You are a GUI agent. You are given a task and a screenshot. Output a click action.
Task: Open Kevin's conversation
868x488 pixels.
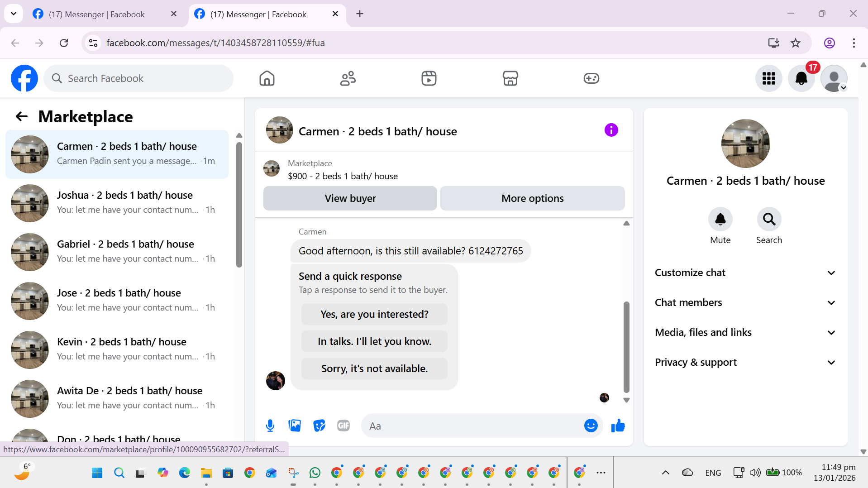117,349
